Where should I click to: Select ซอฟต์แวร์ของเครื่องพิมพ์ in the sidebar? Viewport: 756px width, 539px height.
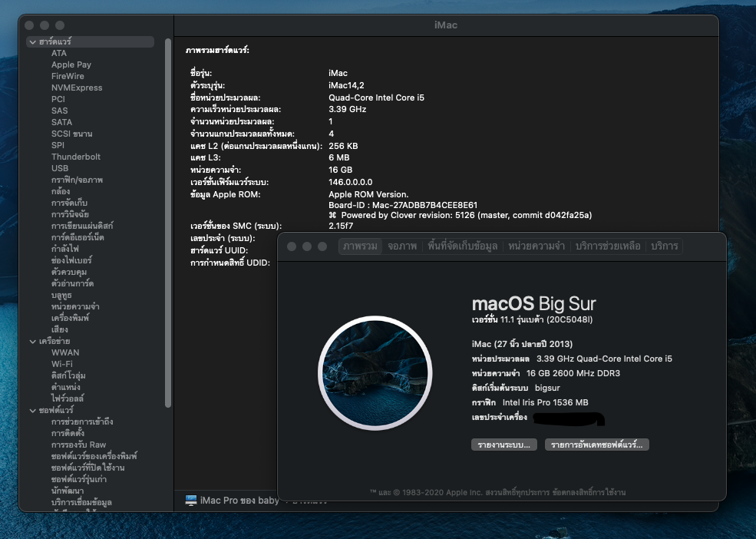(x=94, y=457)
